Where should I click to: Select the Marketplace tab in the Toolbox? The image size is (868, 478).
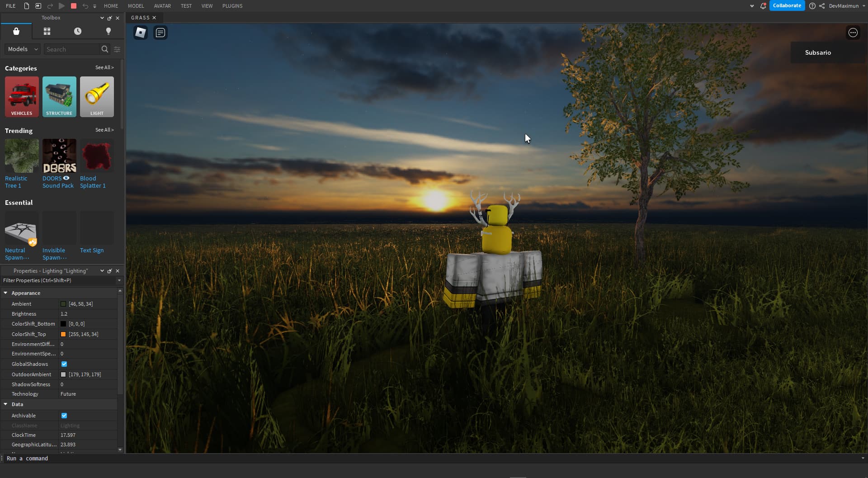[16, 31]
